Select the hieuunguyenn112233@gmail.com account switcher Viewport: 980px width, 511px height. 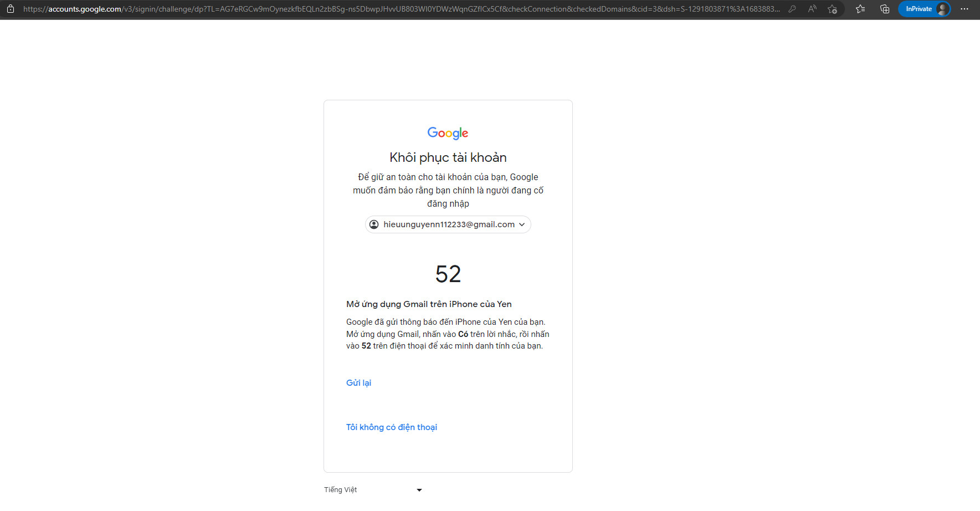449,224
